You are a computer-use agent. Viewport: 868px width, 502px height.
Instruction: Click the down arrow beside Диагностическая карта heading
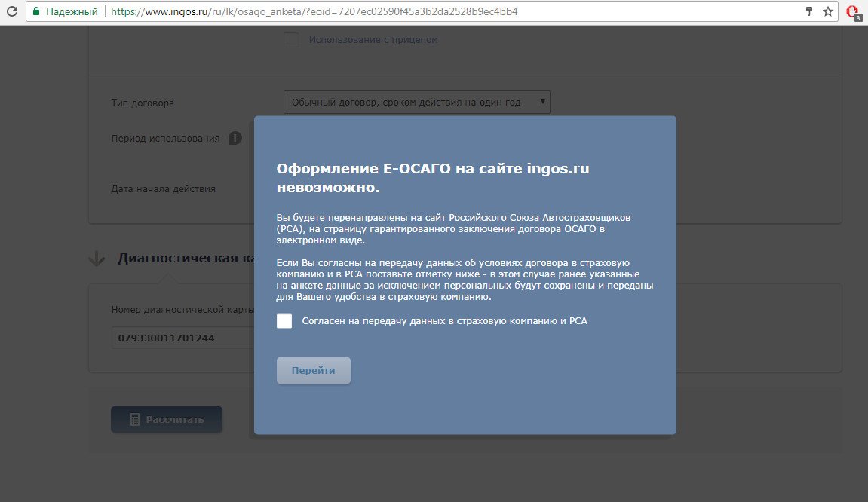pos(97,259)
